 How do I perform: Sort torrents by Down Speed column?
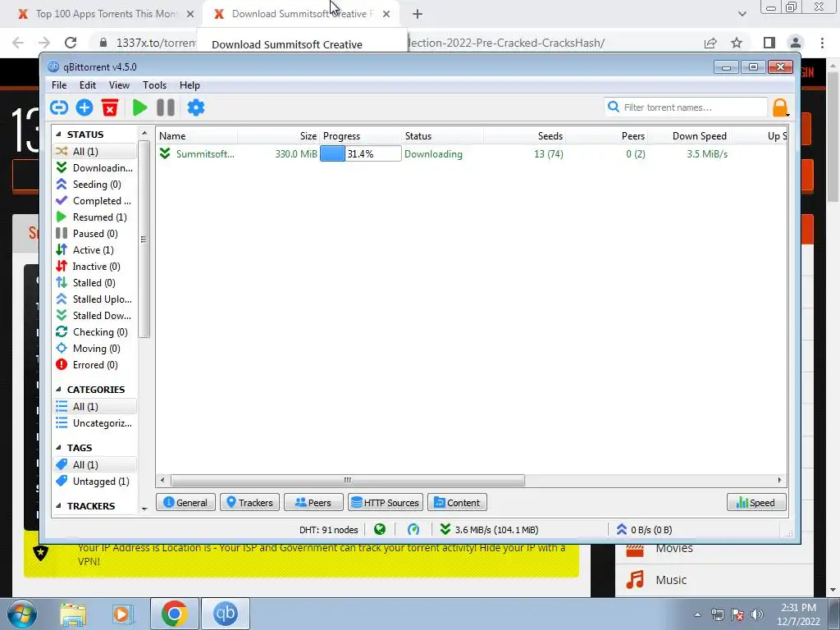coord(688,136)
